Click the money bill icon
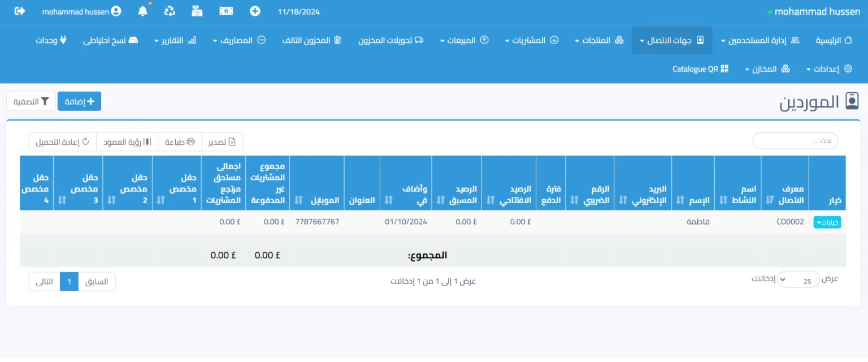 coord(226,11)
